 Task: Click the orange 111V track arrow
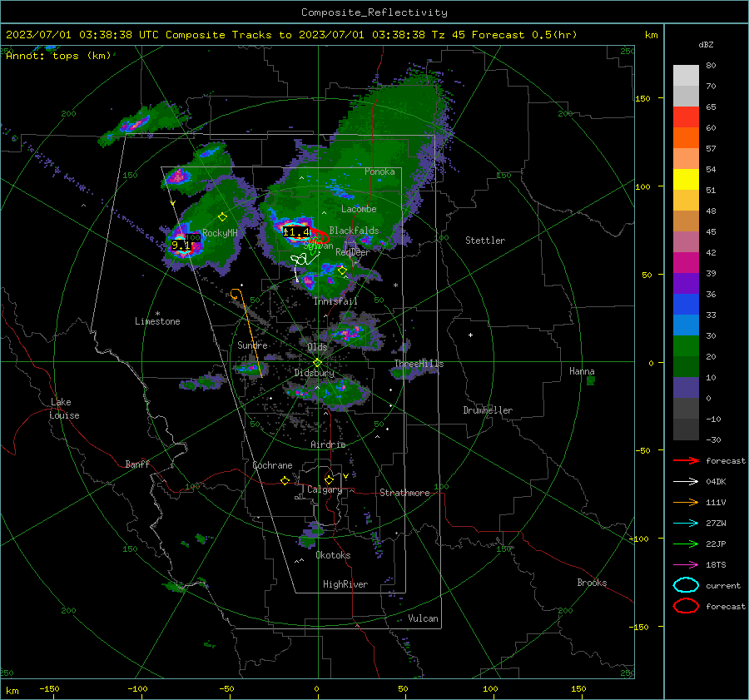(x=686, y=502)
